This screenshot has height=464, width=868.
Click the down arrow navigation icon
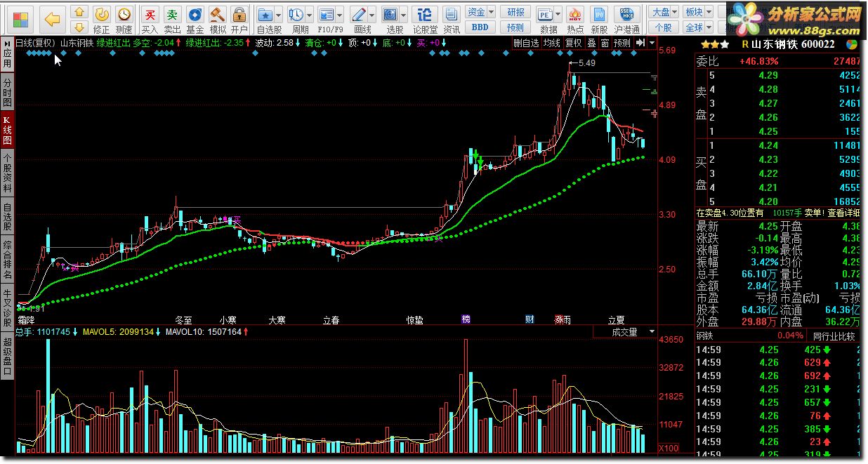click(x=79, y=27)
